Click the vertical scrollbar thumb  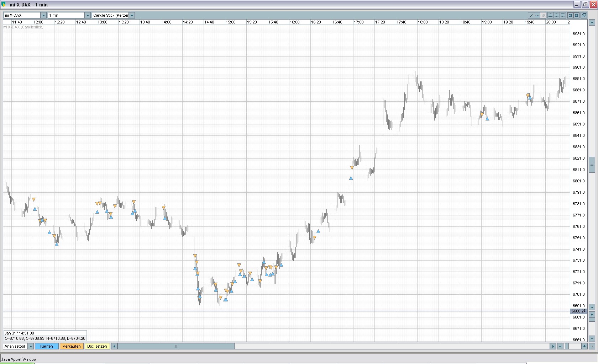[x=592, y=165]
